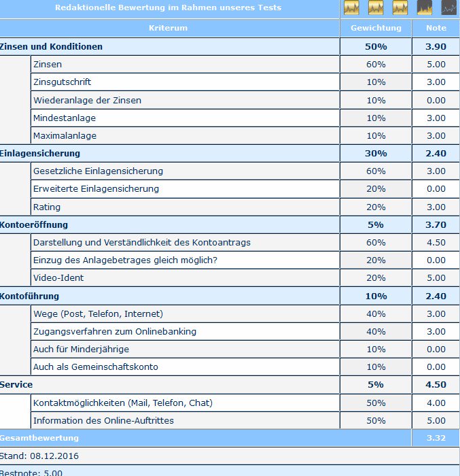Click the 4.00 grade for Kontaktmöglichkeiten

(436, 403)
